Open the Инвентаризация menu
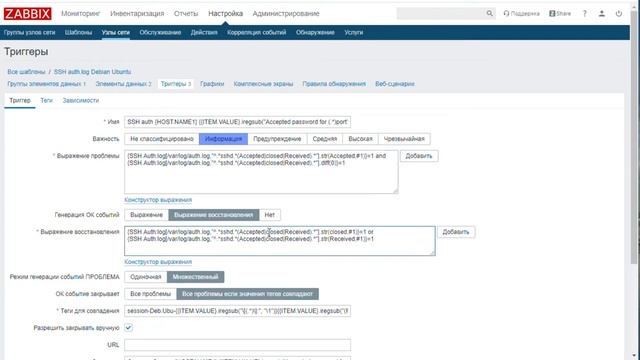The height and width of the screenshot is (360, 640). click(x=137, y=13)
